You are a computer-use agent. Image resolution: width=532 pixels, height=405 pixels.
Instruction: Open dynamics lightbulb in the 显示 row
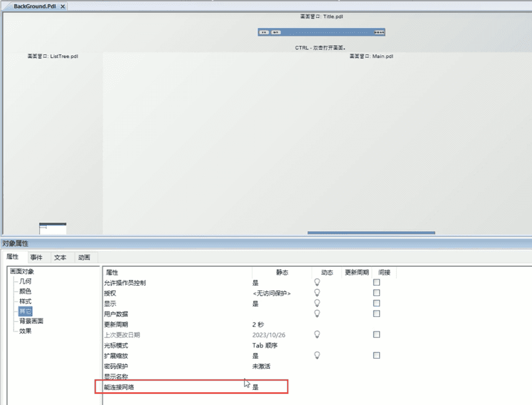(x=318, y=303)
